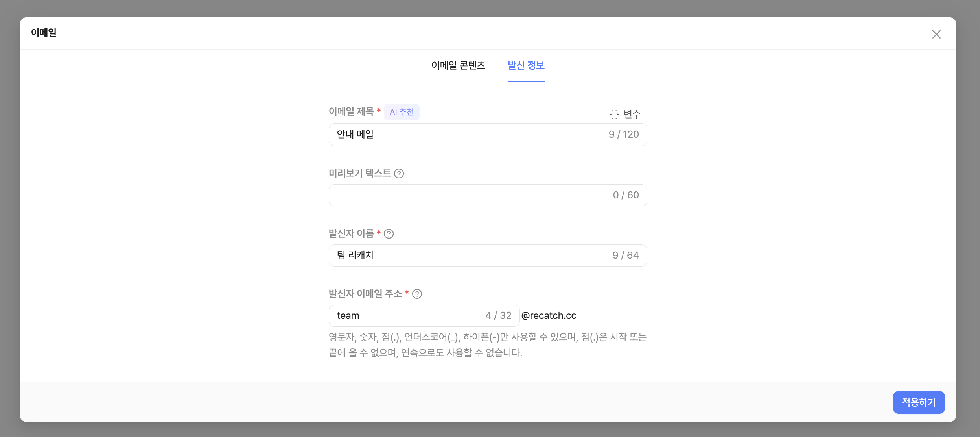This screenshot has height=437, width=980.
Task: Switch to the 이메일 콘텐츠 tab
Action: tap(458, 65)
